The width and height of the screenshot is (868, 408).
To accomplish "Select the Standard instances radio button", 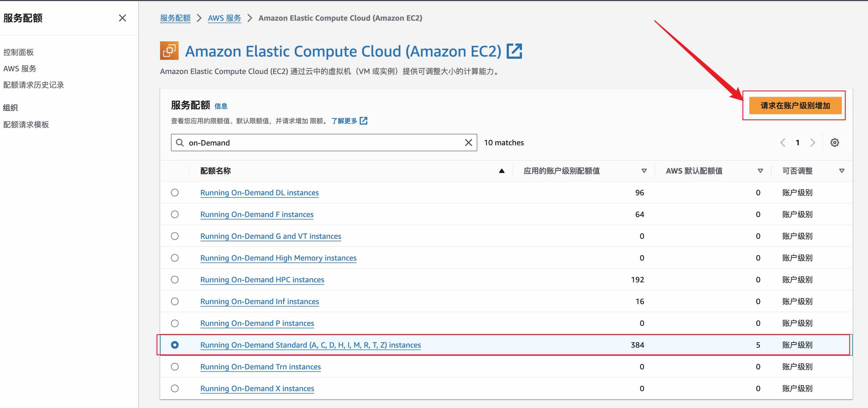I will point(175,345).
